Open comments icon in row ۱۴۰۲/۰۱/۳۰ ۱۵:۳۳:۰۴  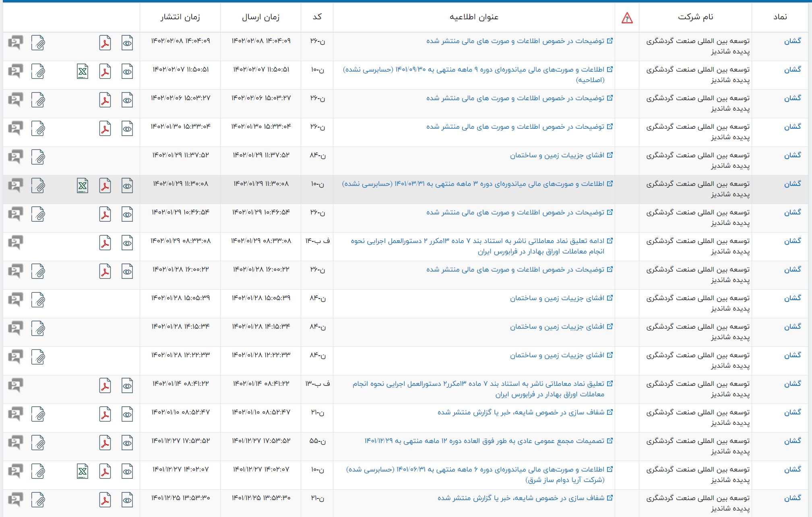[16, 128]
